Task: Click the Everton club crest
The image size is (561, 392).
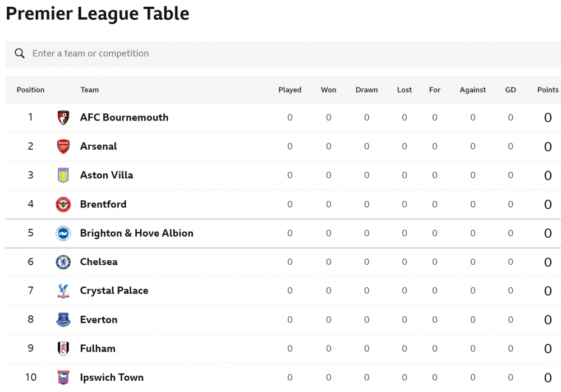Action: (63, 320)
